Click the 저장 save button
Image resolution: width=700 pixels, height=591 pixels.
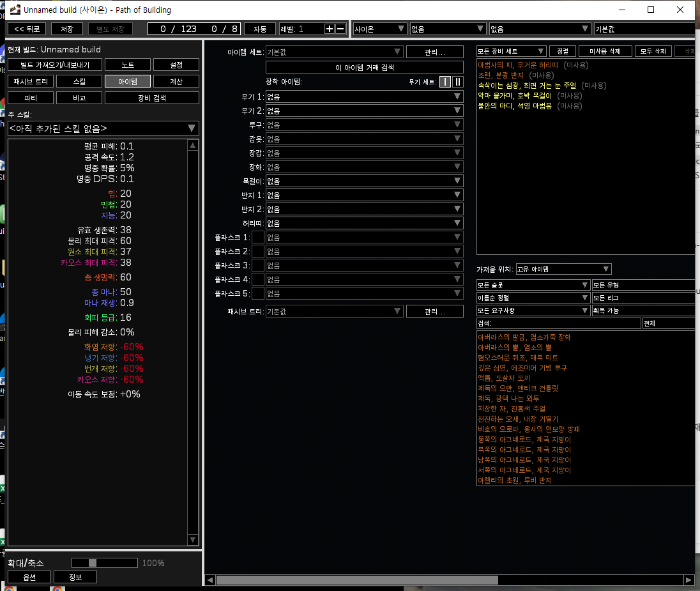tap(67, 29)
